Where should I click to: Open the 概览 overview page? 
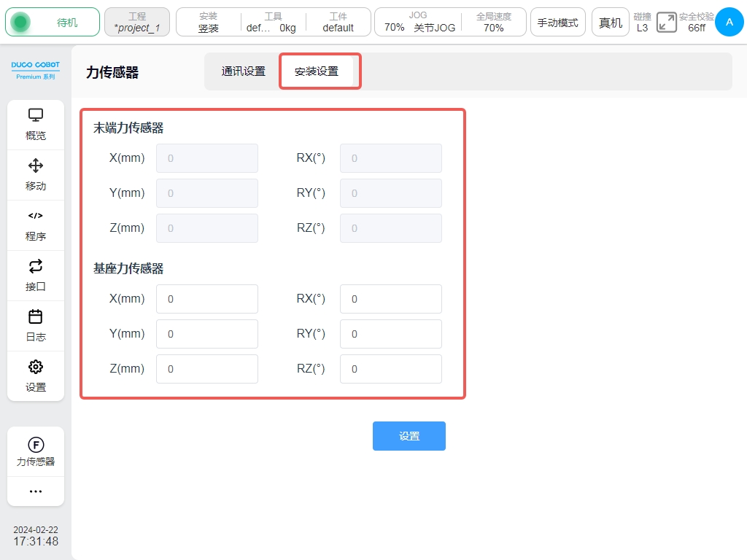(x=36, y=125)
